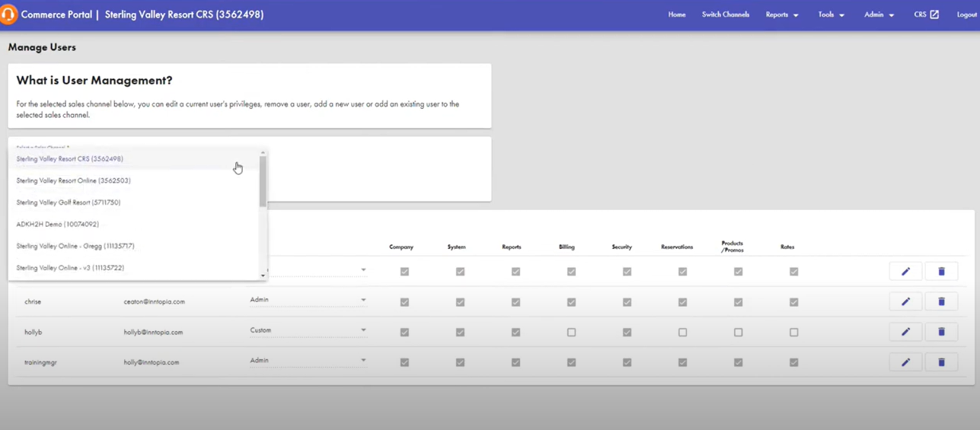
Task: Toggle Reservations checkbox for chrise
Action: (x=682, y=302)
